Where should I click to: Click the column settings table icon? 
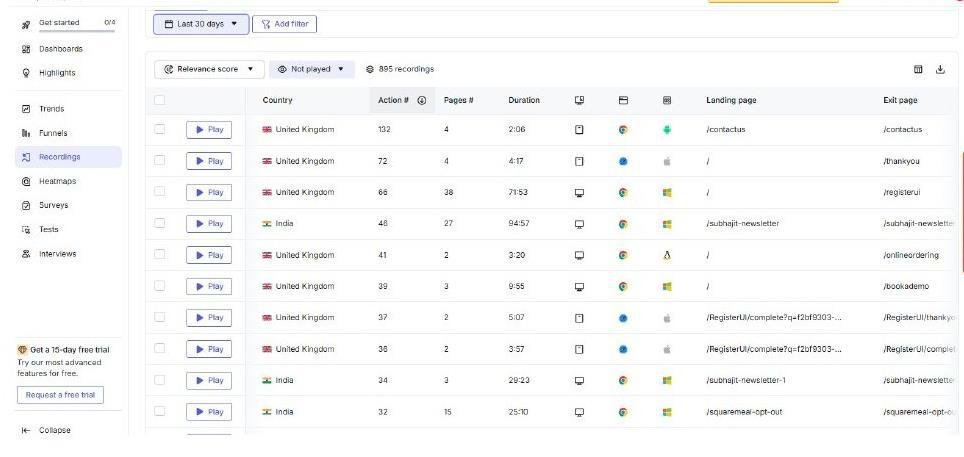click(918, 70)
